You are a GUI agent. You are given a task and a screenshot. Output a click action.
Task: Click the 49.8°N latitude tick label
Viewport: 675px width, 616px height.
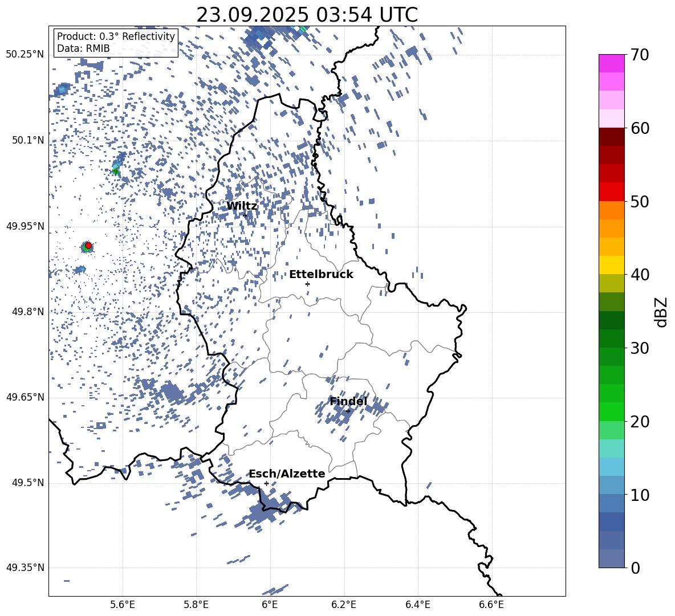point(28,312)
